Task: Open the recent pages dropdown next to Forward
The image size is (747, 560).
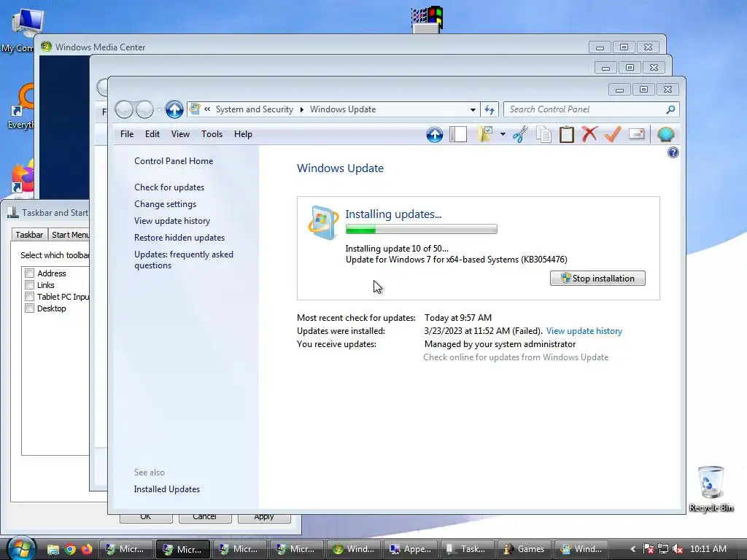Action: coord(159,109)
